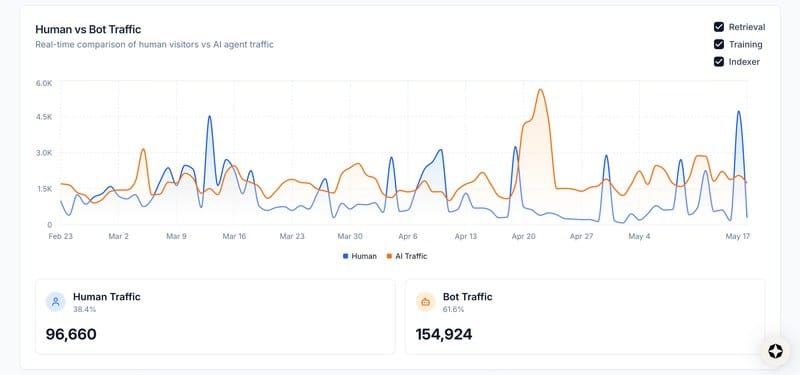
Task: Click the AI Traffic legend color square
Action: (389, 256)
